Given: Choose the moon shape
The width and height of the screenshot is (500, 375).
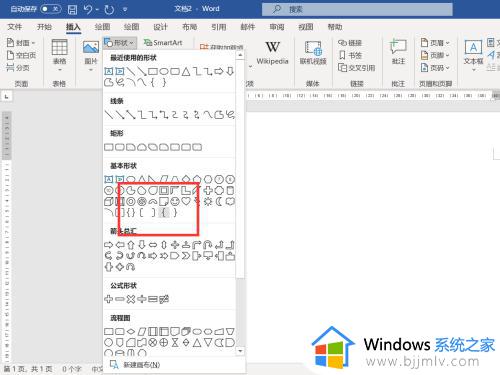Looking at the screenshot, I should pyautogui.click(x=219, y=201).
